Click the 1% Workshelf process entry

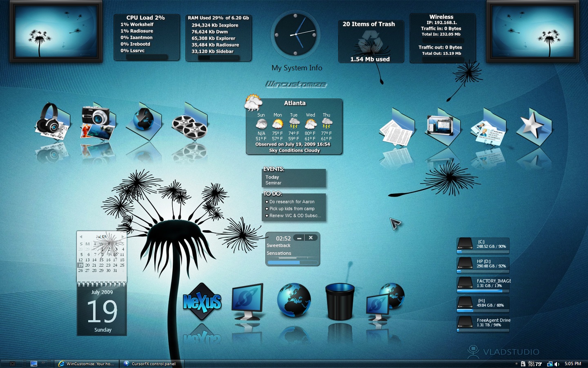click(x=137, y=25)
